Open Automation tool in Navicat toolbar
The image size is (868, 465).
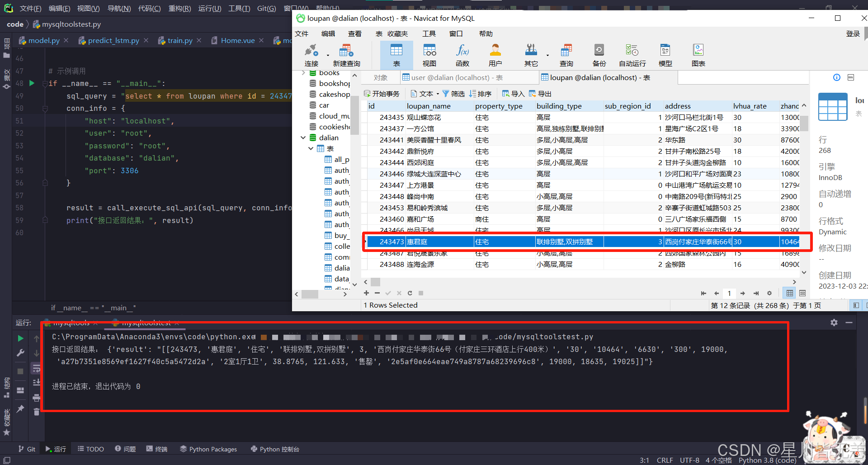632,55
